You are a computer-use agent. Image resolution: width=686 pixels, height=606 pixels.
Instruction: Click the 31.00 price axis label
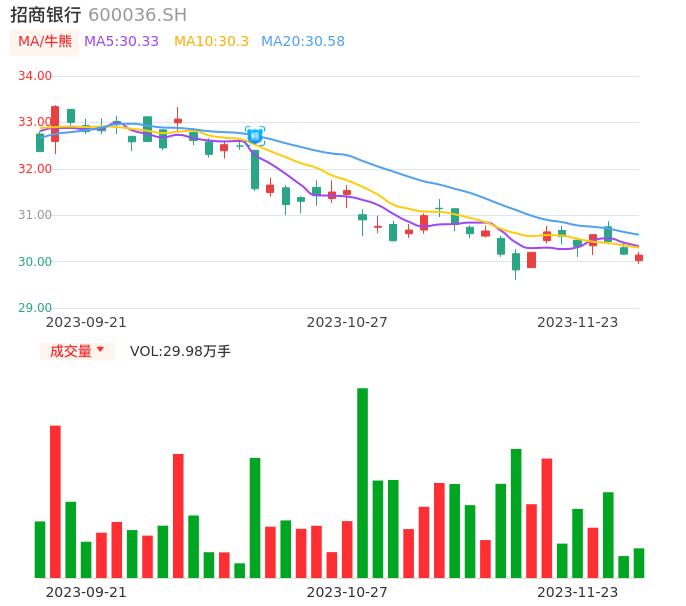tap(35, 215)
